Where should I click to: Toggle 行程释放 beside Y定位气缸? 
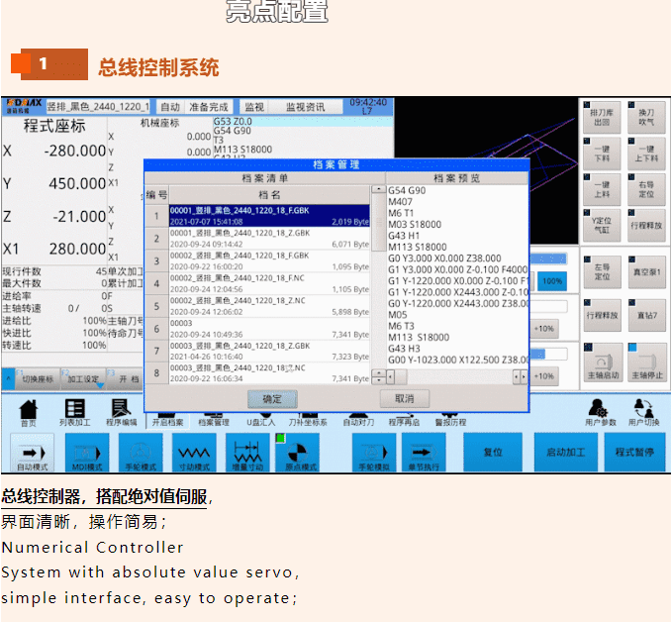pos(646,225)
